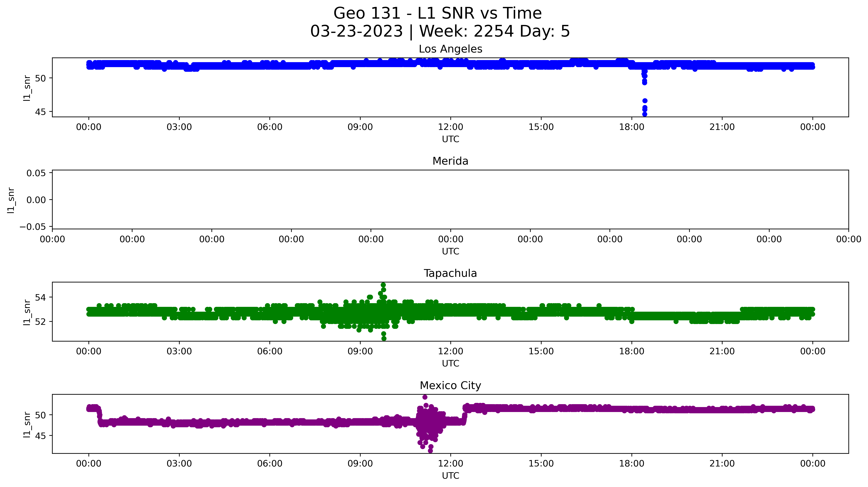Click the '15:00' tick under the Los Angeles plot

(x=541, y=127)
